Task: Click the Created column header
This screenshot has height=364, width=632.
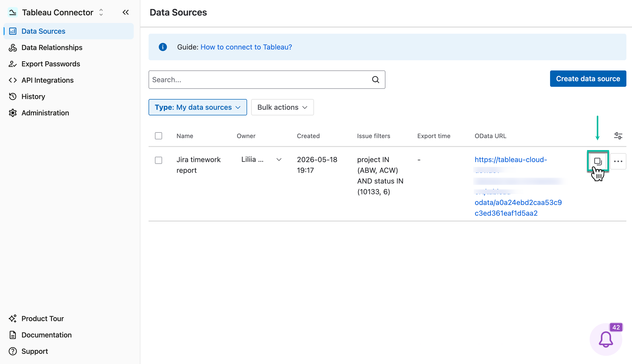Action: click(x=308, y=136)
